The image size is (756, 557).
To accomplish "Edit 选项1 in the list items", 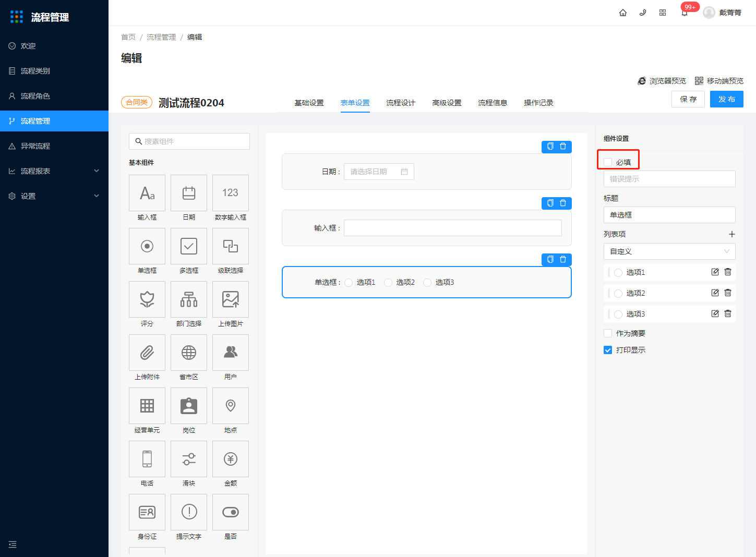I will pyautogui.click(x=715, y=272).
